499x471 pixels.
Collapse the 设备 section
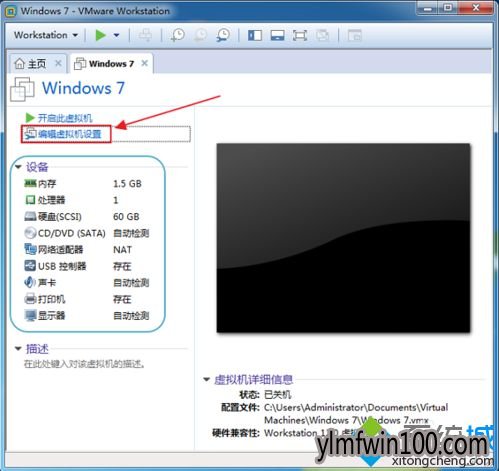coord(18,167)
